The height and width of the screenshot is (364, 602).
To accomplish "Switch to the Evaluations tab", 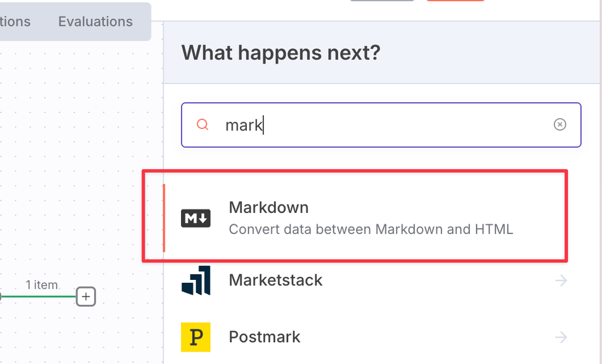I will point(95,22).
